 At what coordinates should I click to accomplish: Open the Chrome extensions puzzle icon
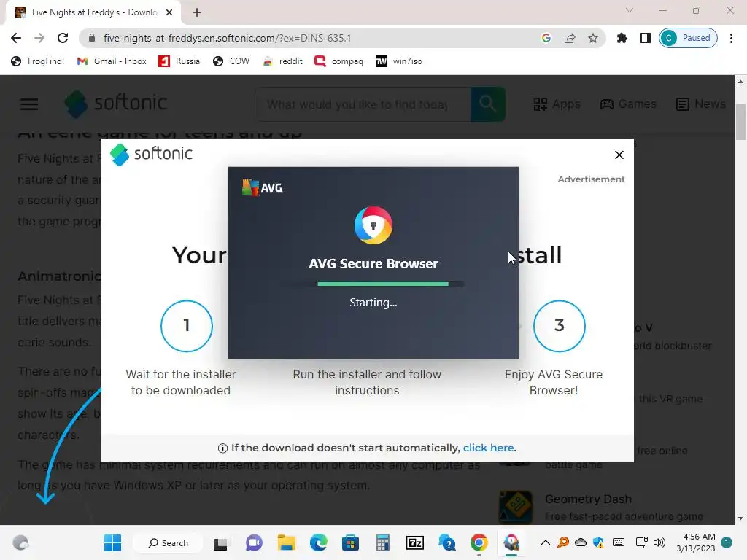622,38
